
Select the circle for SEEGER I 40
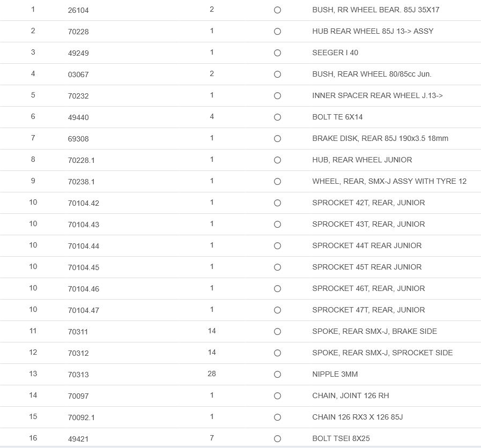(277, 53)
